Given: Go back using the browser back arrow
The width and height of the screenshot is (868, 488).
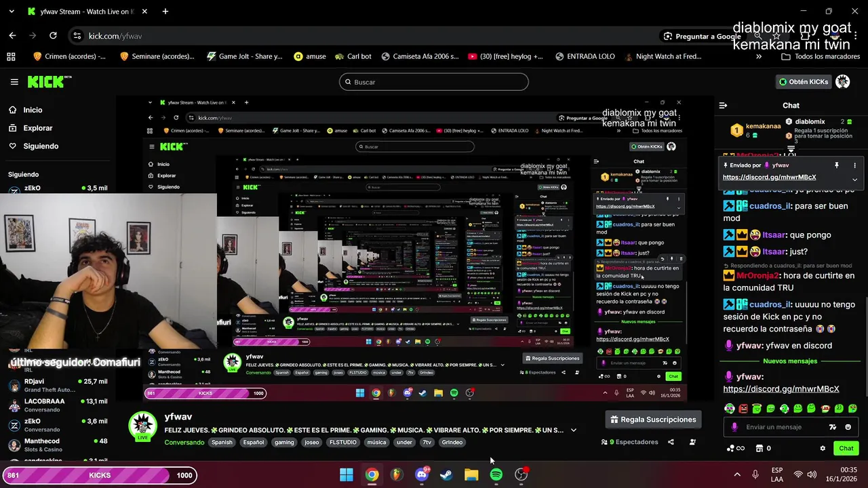Looking at the screenshot, I should point(12,36).
